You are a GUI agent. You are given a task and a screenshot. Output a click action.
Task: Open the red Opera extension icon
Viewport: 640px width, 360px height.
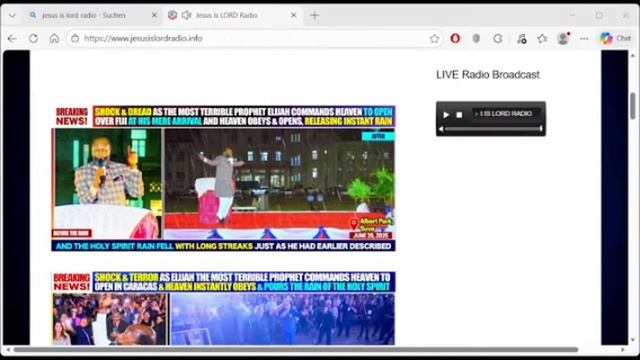click(455, 38)
